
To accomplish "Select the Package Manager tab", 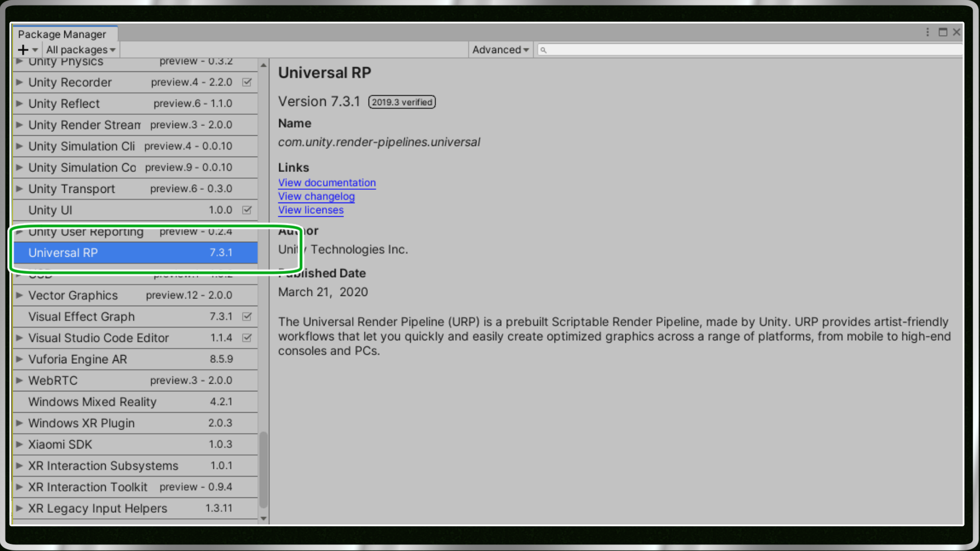I will click(64, 34).
